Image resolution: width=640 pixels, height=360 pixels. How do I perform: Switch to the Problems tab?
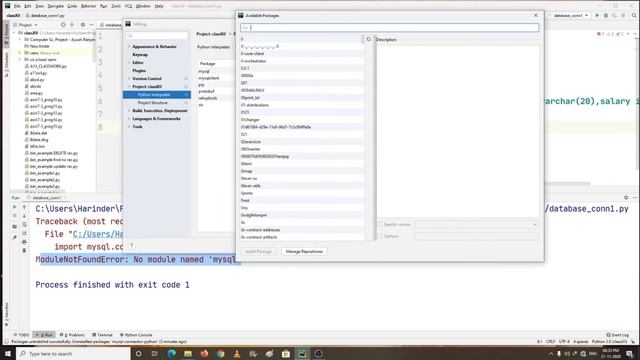point(73,335)
